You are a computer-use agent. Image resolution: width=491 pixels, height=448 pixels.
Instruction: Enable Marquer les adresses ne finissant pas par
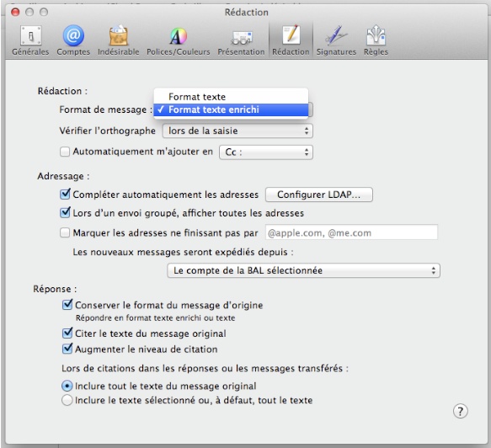(65, 233)
